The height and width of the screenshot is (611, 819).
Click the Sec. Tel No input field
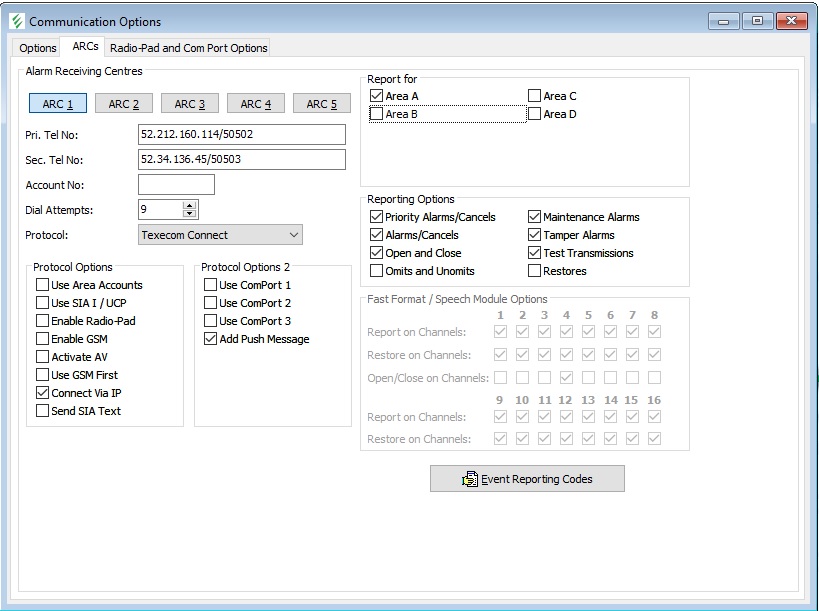[x=241, y=160]
